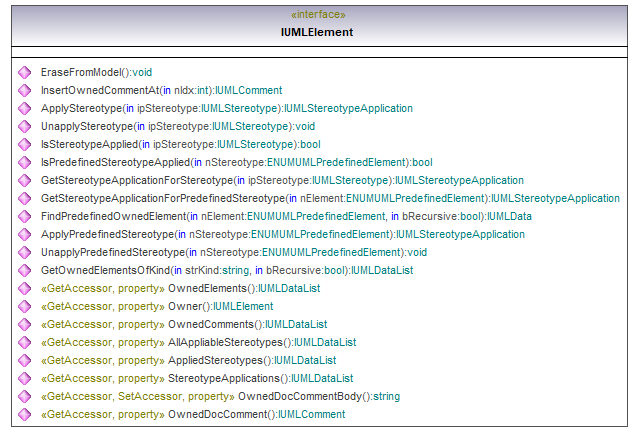Viewport: 638px width, 431px height.
Task: Select the AppliedStereotypes property icon
Action: coord(24,361)
